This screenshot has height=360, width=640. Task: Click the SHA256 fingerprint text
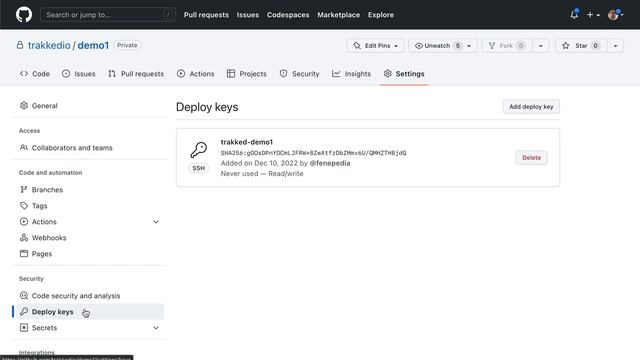313,153
